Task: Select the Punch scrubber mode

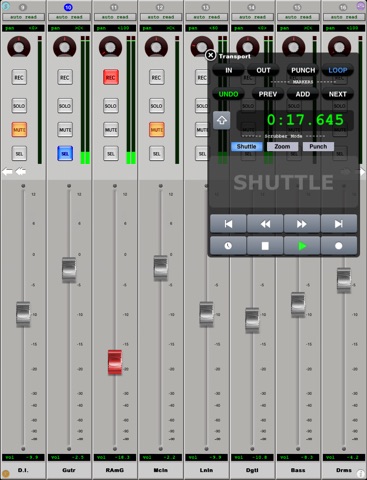Action: click(x=318, y=147)
